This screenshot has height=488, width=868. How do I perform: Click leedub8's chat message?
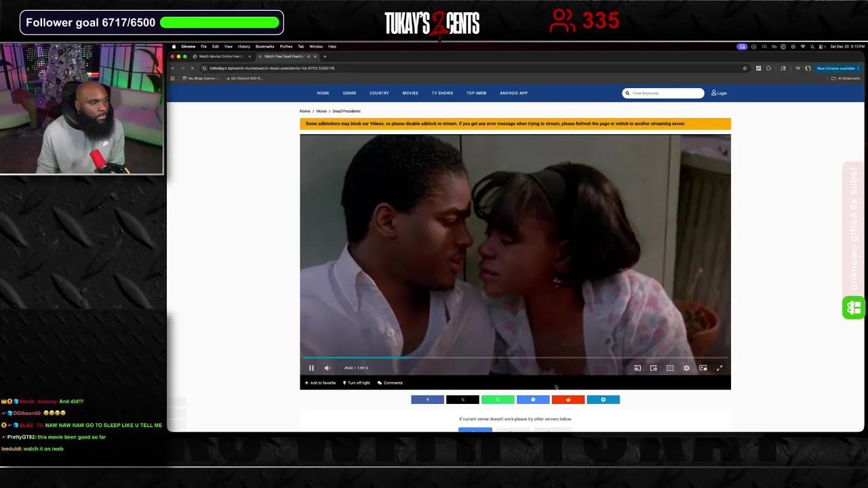coord(33,449)
